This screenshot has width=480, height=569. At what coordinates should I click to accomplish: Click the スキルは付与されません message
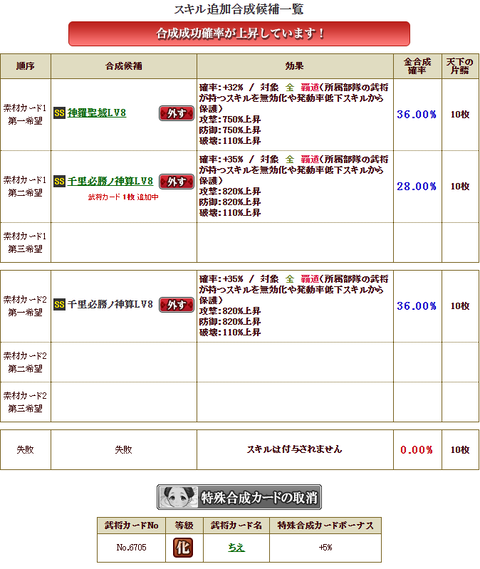pos(295,450)
